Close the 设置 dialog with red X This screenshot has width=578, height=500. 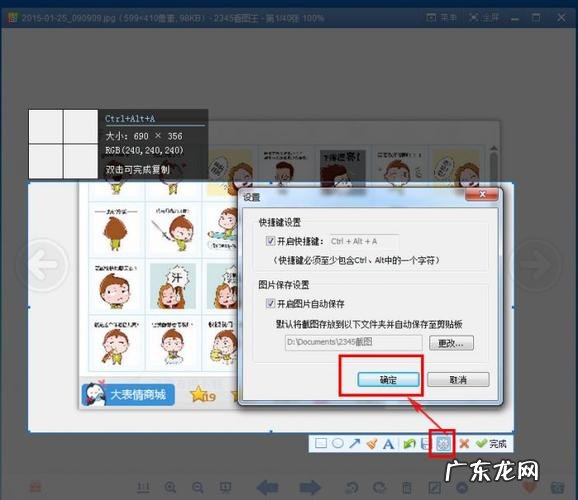pyautogui.click(x=482, y=194)
